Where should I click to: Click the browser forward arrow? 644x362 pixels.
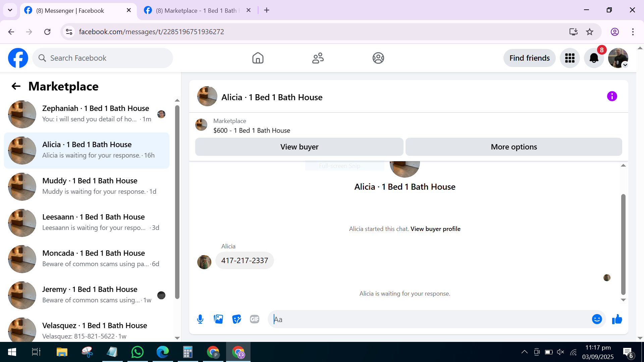pos(29,32)
